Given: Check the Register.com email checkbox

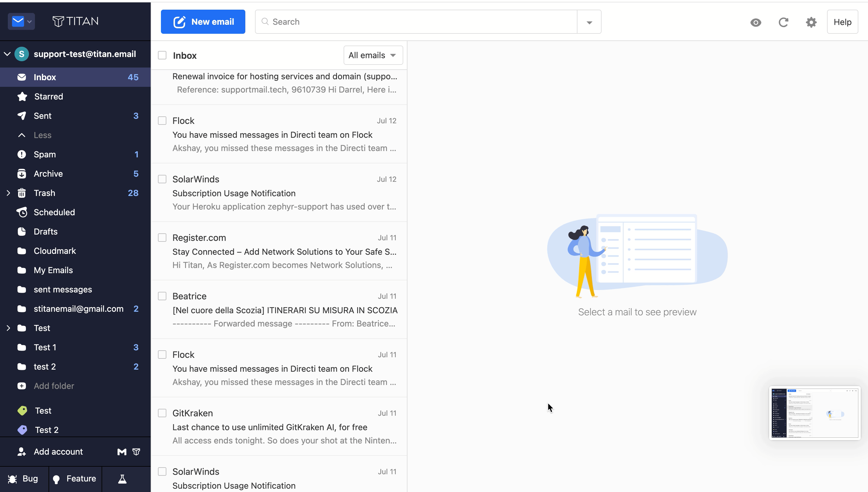Looking at the screenshot, I should click(x=162, y=238).
